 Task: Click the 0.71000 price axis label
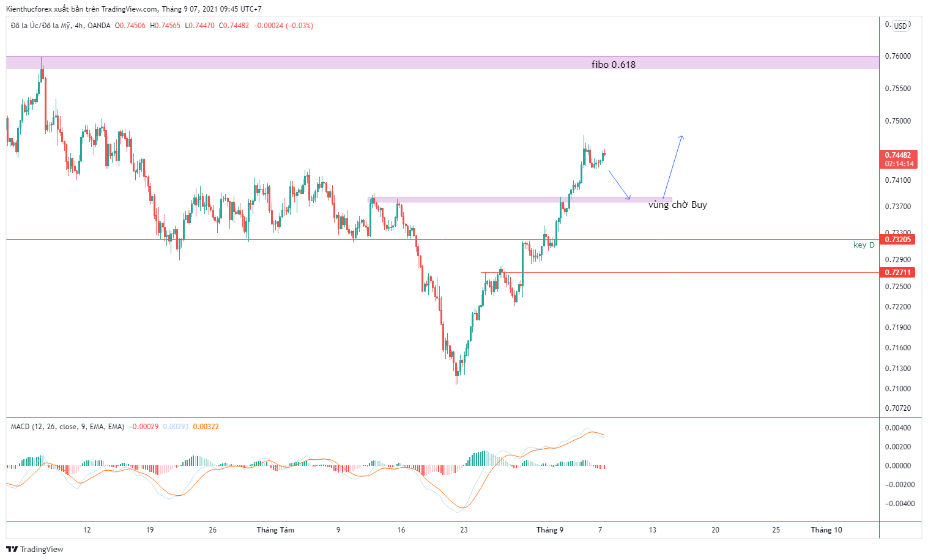pos(897,389)
